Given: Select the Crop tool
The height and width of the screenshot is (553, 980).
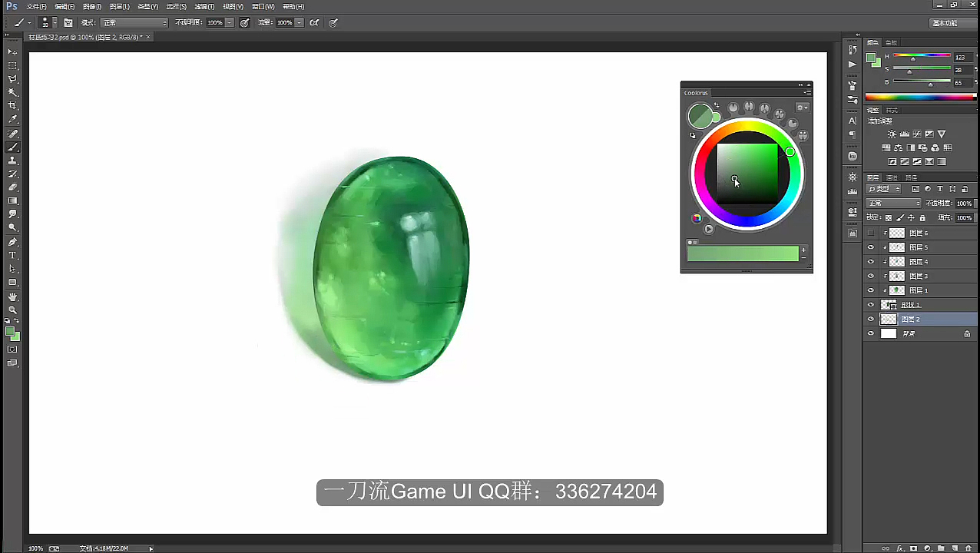Looking at the screenshot, I should (x=12, y=106).
